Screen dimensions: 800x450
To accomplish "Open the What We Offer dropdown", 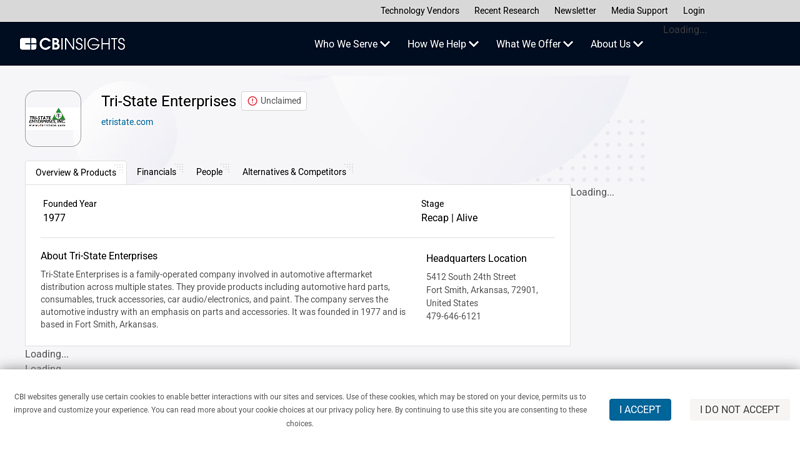I will (534, 44).
